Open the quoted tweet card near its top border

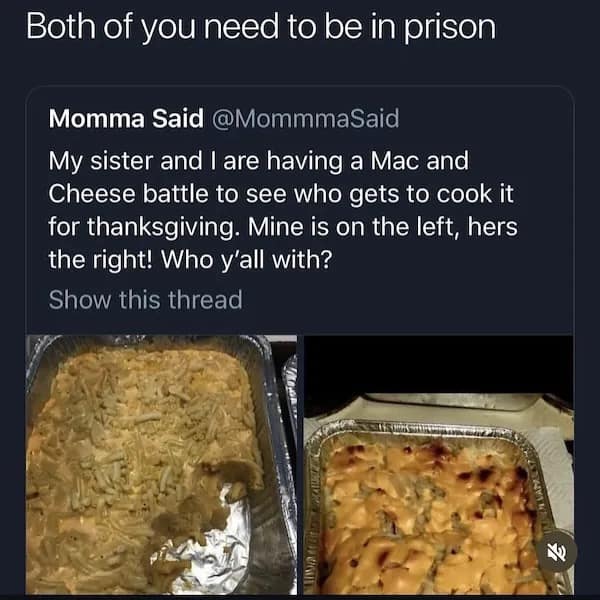click(x=300, y=96)
